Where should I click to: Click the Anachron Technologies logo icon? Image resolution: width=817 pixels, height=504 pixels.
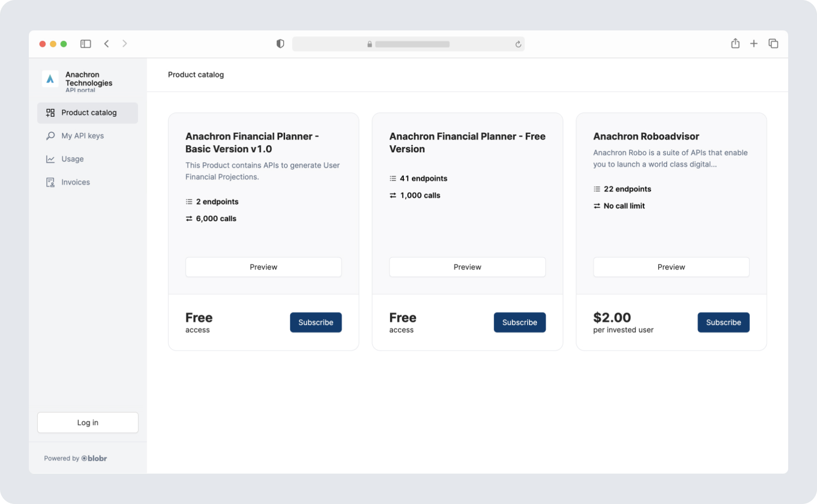pyautogui.click(x=50, y=79)
